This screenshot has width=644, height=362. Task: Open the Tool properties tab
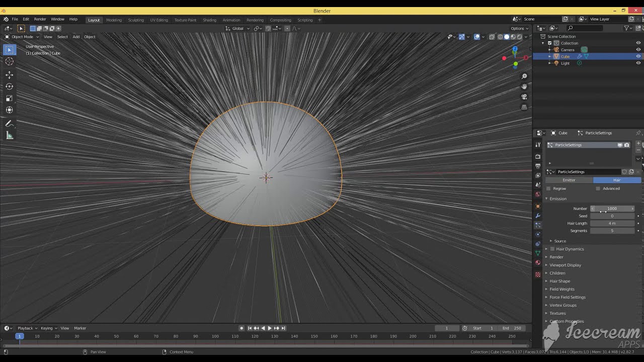pos(538,145)
